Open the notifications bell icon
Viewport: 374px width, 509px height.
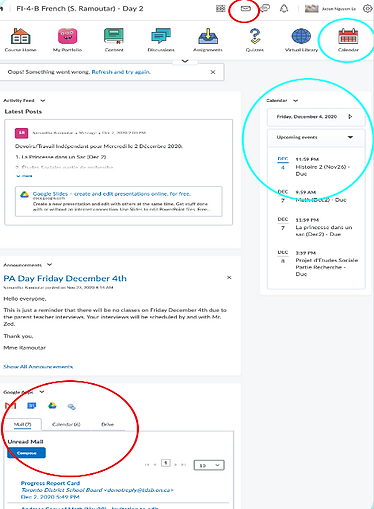tap(284, 8)
